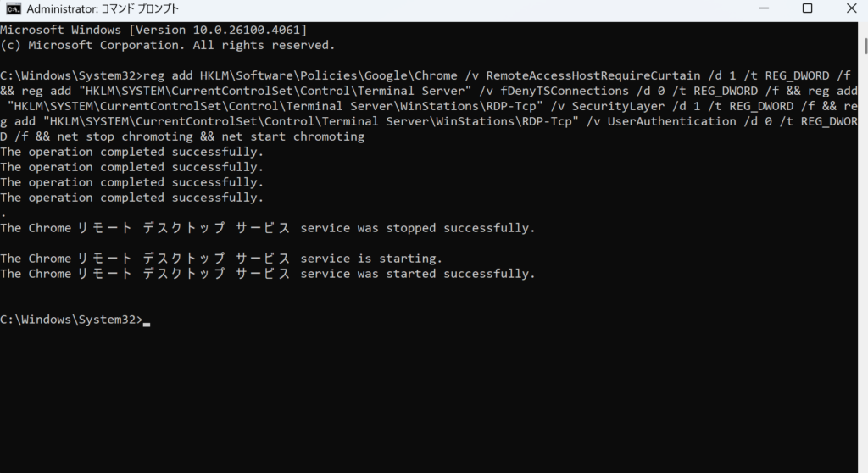Open the Command Prompt system menu icon
The height and width of the screenshot is (473, 868).
coord(14,8)
